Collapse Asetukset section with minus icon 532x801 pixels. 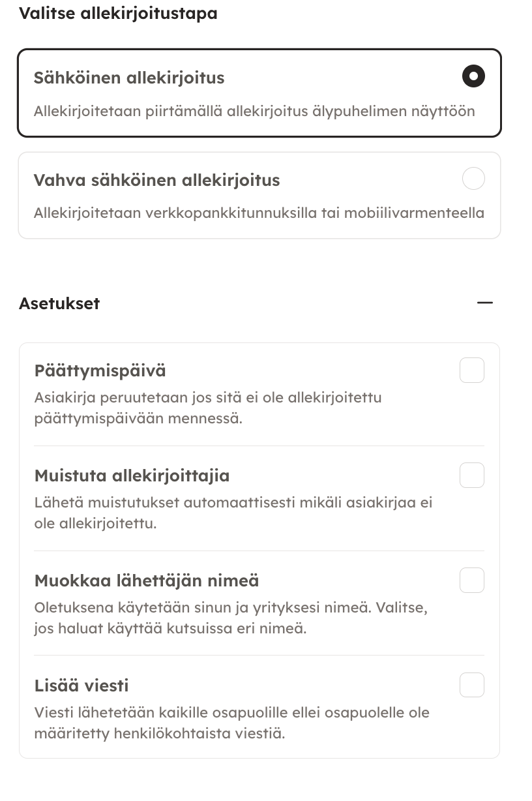click(x=484, y=303)
